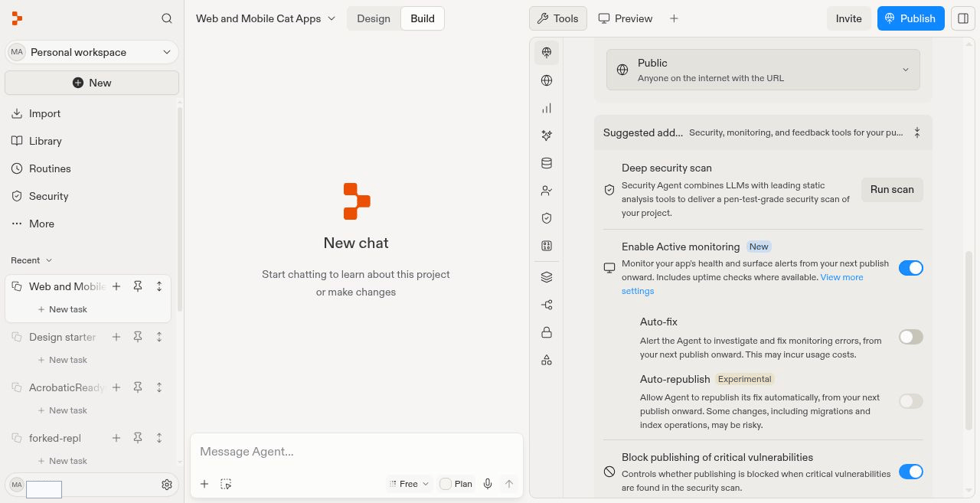Open the forked-repl project in Recent
The image size is (980, 503).
point(55,438)
